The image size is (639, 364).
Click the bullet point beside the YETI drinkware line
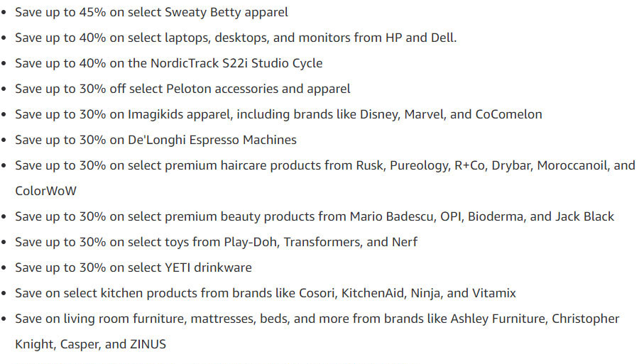4,268
